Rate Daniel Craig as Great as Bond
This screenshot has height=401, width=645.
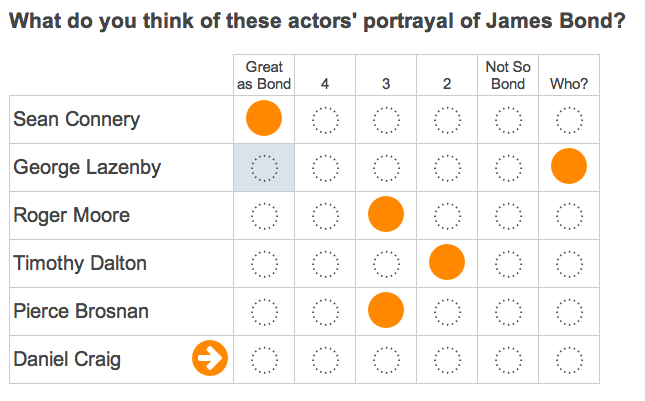pyautogui.click(x=264, y=360)
